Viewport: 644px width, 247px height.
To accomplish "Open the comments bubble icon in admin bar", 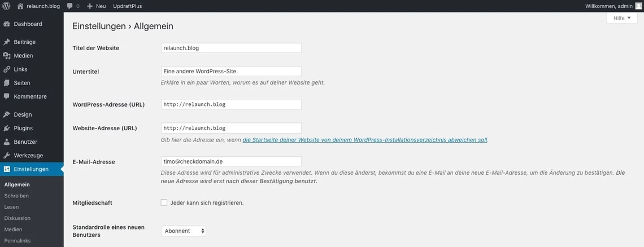I will click(69, 6).
